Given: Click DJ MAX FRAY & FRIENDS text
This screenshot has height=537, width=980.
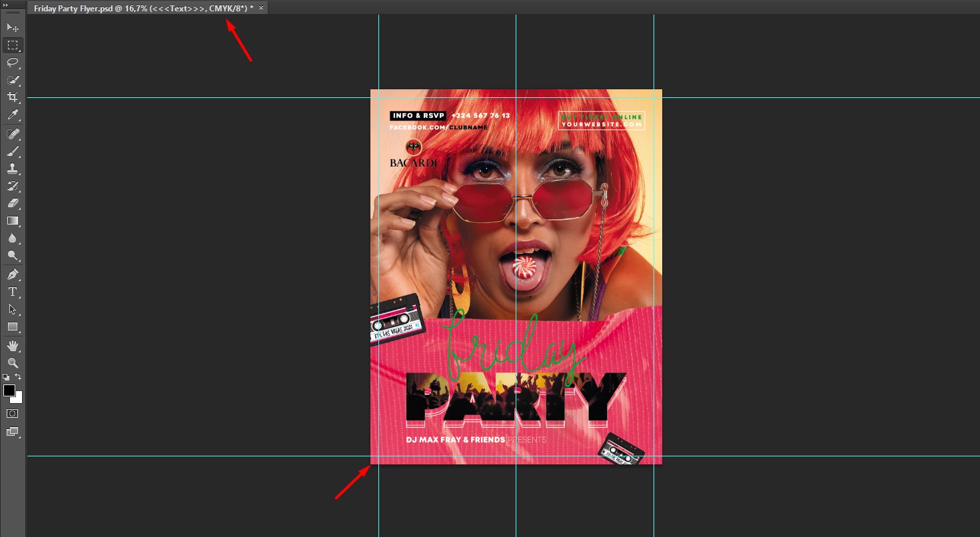Looking at the screenshot, I should pos(455,440).
